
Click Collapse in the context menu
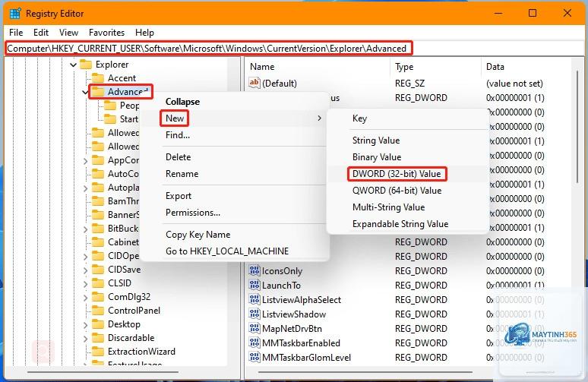pos(235,102)
